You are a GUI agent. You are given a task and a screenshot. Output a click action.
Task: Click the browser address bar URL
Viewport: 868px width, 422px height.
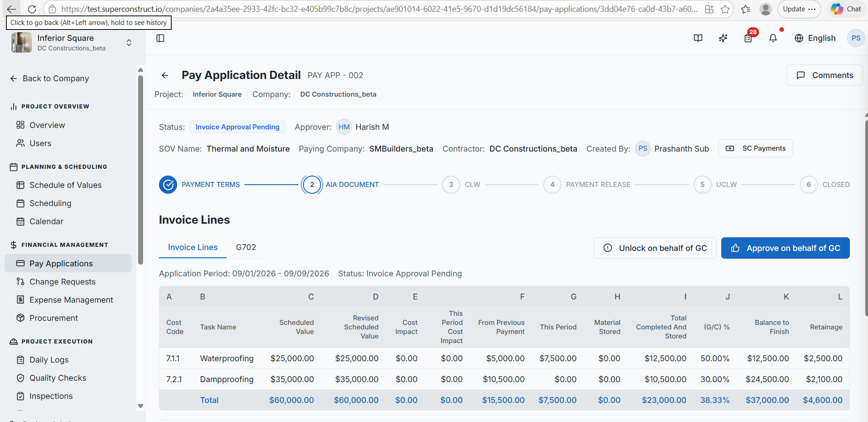(x=379, y=9)
